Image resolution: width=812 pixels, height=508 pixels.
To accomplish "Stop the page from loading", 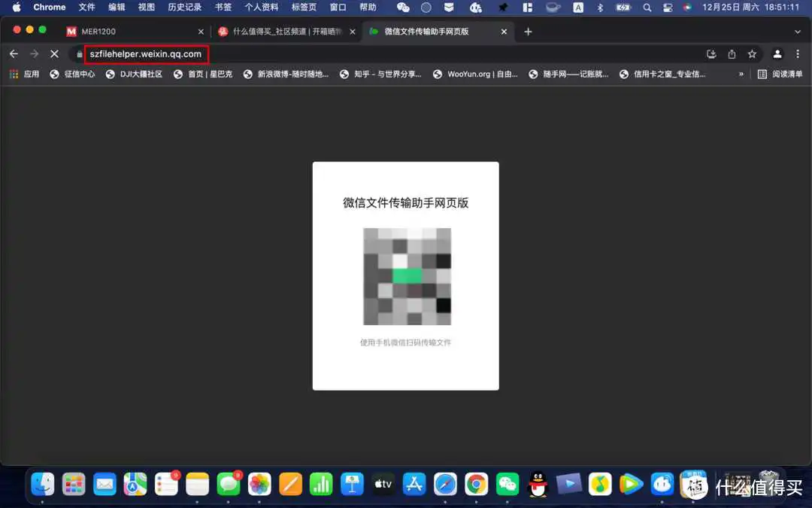I will (54, 54).
